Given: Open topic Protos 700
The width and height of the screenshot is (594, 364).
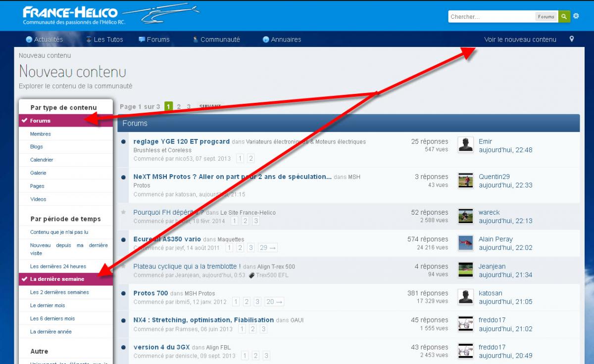Looking at the screenshot, I should (150, 293).
